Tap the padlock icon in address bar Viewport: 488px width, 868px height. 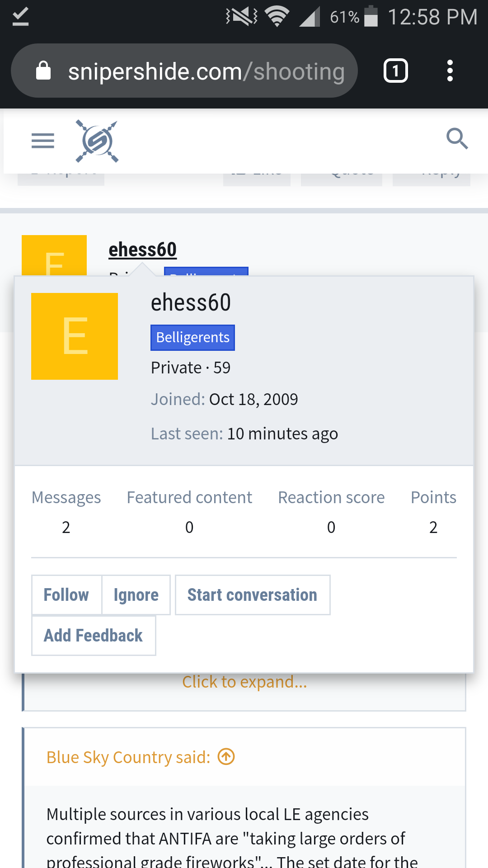[x=43, y=71]
